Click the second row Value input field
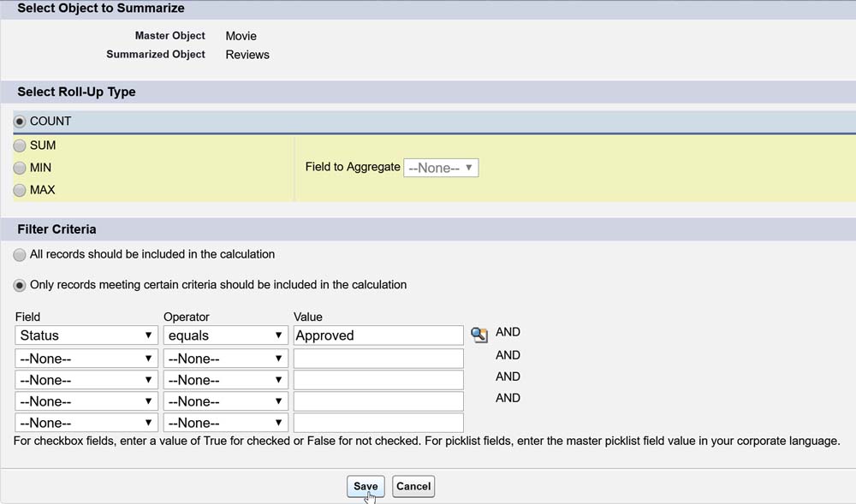The height and width of the screenshot is (504, 856). pyautogui.click(x=378, y=359)
